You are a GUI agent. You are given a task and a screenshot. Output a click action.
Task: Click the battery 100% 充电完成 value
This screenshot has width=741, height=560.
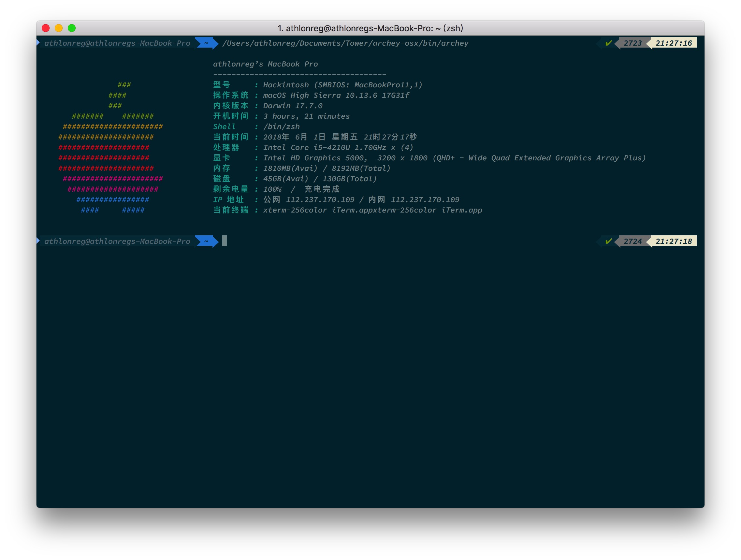(x=301, y=189)
